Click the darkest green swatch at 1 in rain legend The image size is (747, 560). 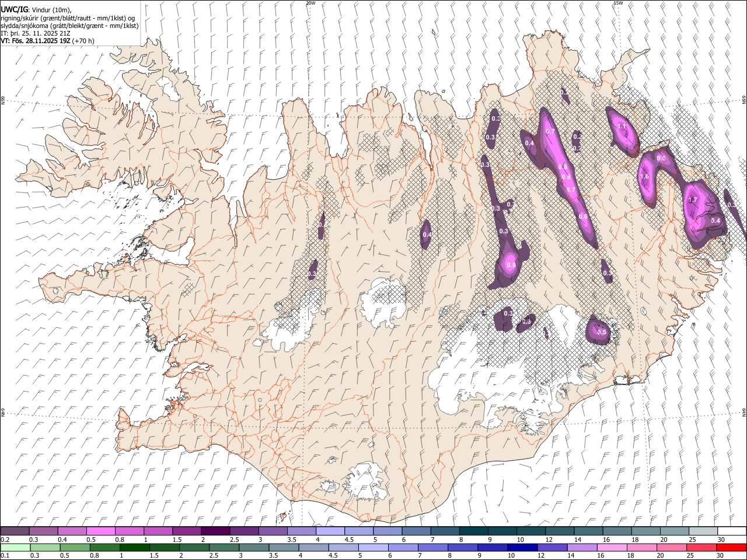(x=134, y=547)
